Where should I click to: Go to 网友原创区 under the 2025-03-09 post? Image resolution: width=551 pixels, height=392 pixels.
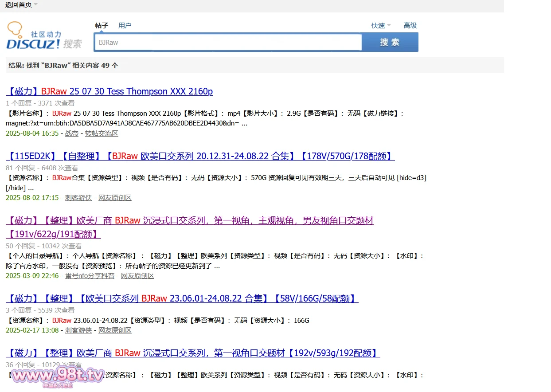point(137,276)
